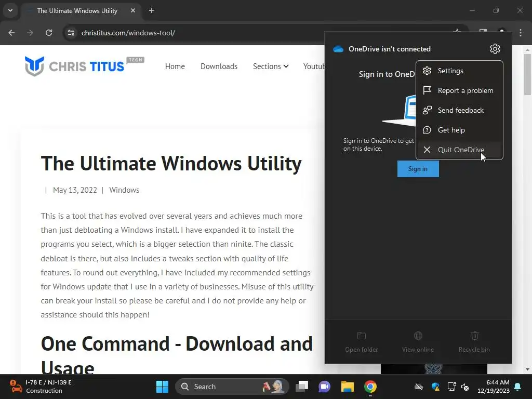The width and height of the screenshot is (532, 399).
Task: Click Open folder in OneDrive panel
Action: [x=362, y=342]
